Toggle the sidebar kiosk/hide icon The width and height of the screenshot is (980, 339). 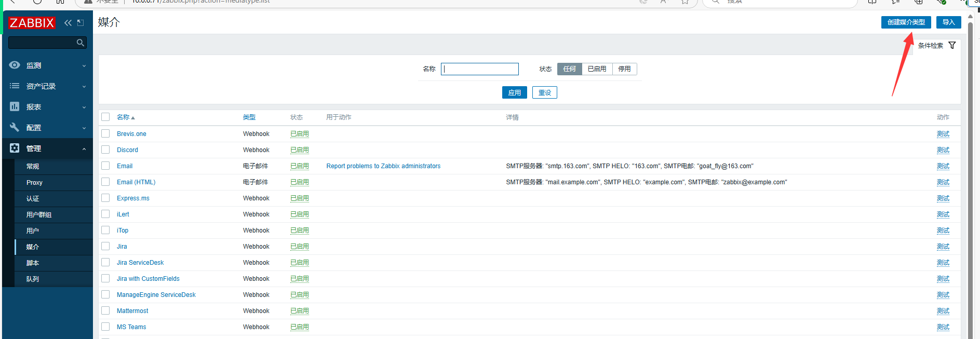[80, 23]
